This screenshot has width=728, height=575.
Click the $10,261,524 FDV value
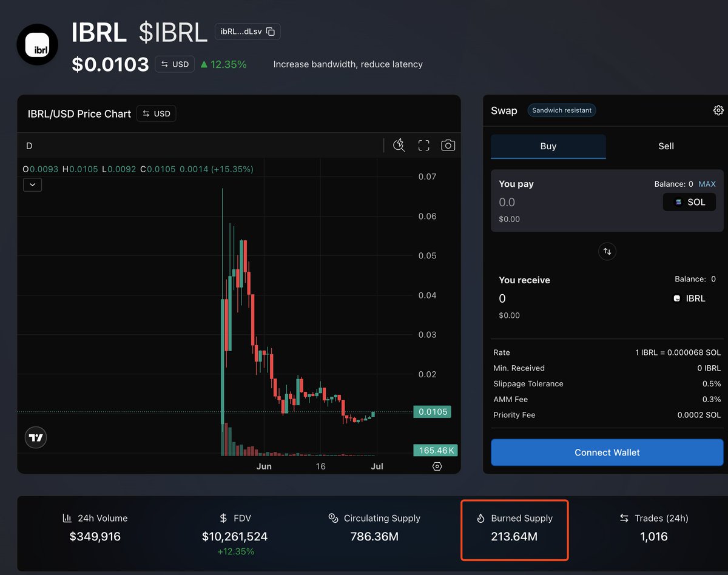pyautogui.click(x=235, y=537)
